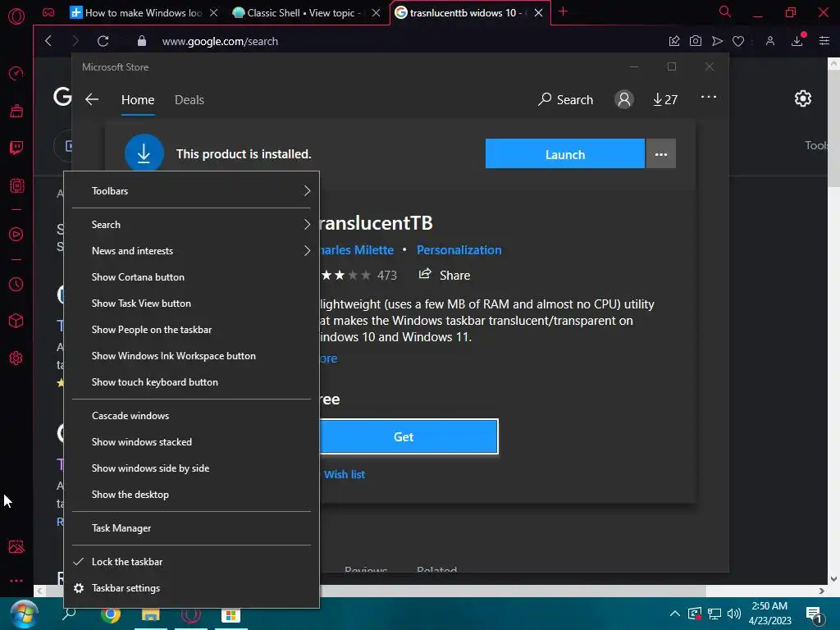The width and height of the screenshot is (840, 630).
Task: Open History clock icon in sidebar
Action: click(x=16, y=284)
